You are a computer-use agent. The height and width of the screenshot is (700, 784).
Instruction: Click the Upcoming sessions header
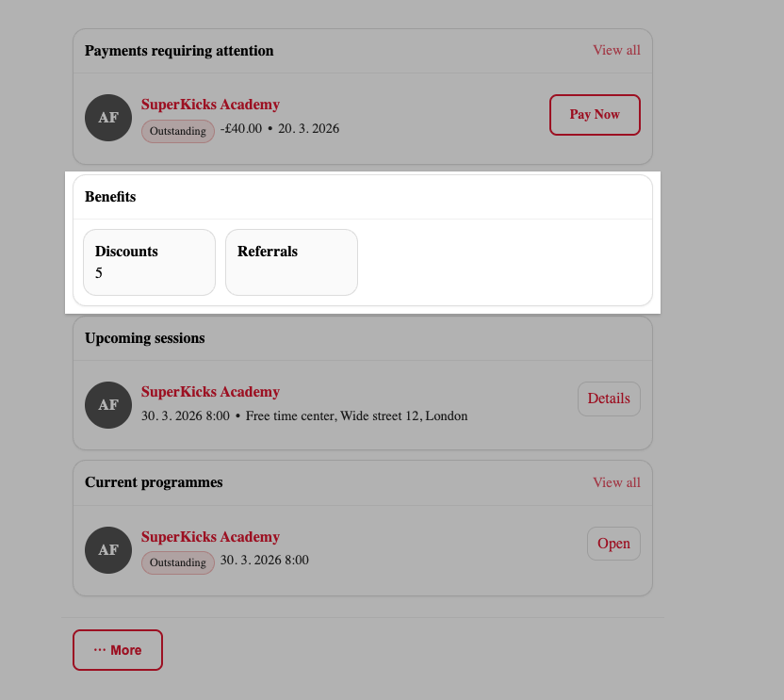point(144,337)
